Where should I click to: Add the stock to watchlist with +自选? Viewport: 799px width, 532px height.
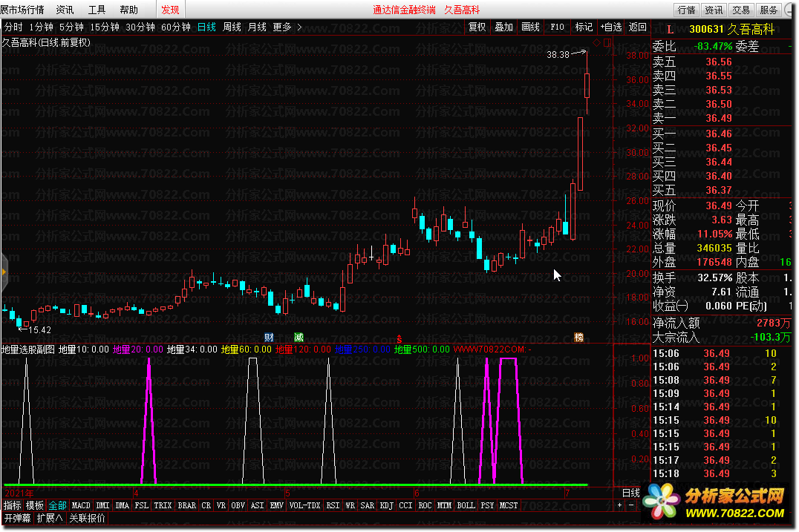tap(611, 27)
